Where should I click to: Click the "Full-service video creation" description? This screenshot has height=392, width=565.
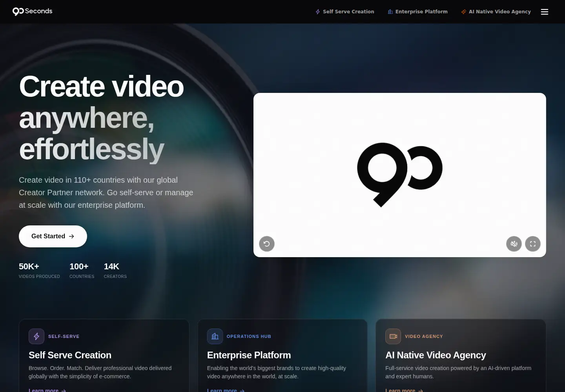click(458, 372)
